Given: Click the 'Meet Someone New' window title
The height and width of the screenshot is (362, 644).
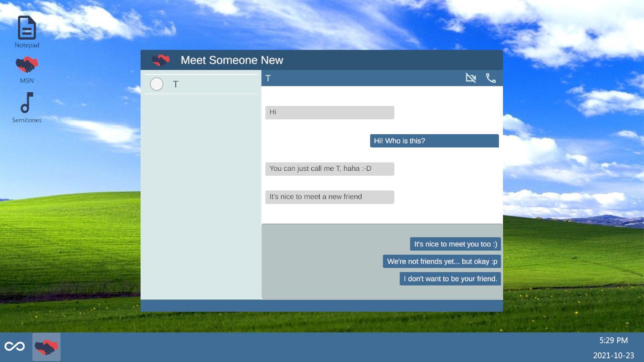Looking at the screenshot, I should (x=232, y=60).
